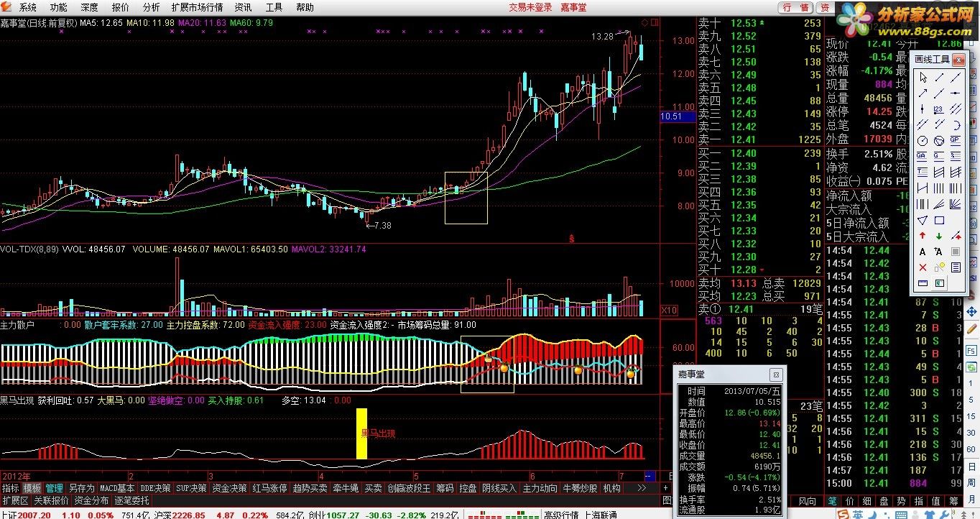
Task: Switch to 周 weekly period button
Action: 971,483
